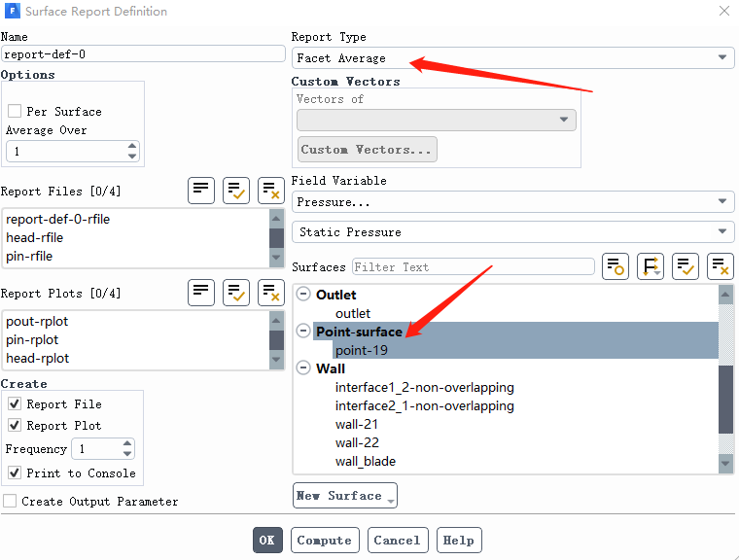Click the Compute button
This screenshot has width=739, height=560.
pos(325,541)
